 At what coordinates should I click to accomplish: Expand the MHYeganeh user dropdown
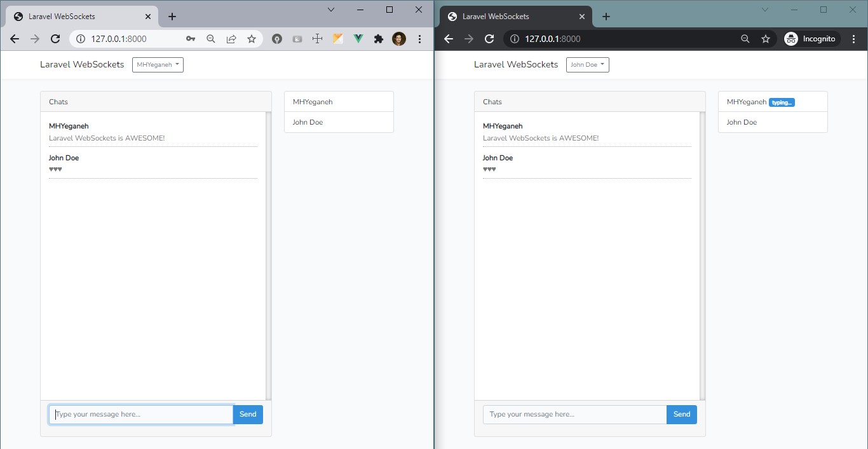[158, 64]
